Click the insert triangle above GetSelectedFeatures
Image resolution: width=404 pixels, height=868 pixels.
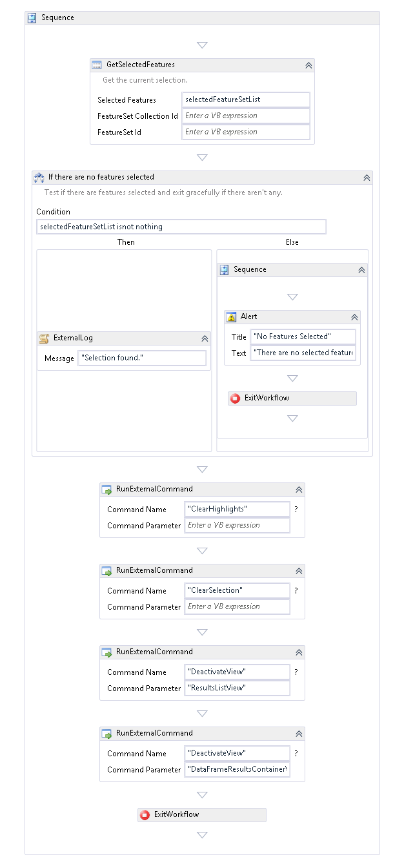202,45
